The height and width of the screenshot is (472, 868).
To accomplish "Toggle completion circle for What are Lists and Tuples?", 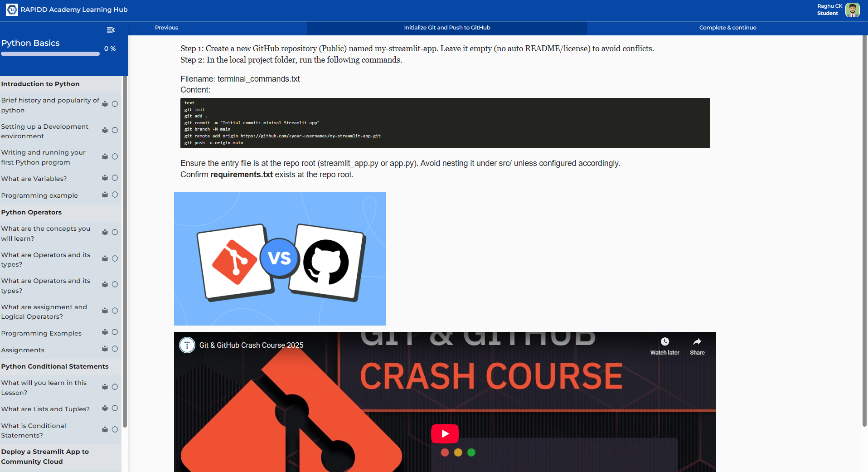I will pos(115,409).
